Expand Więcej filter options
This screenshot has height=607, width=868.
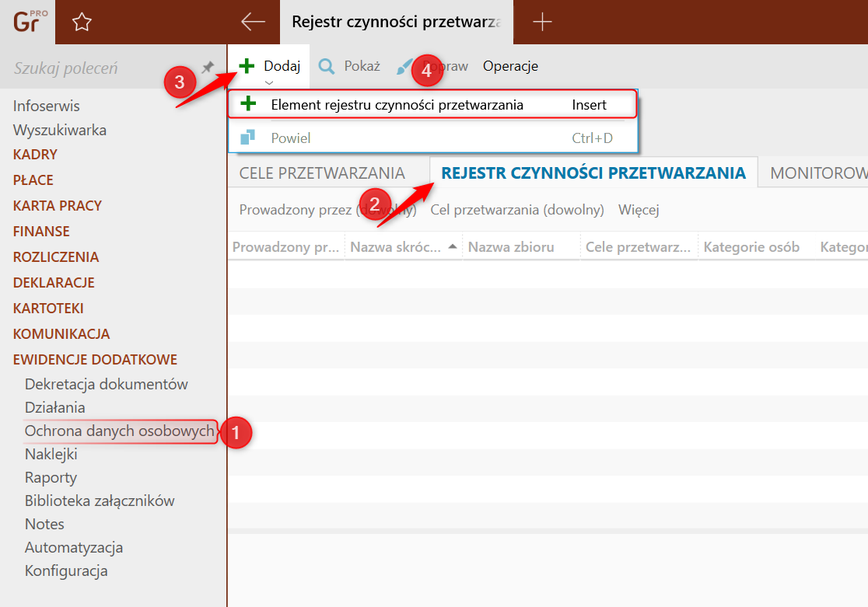[639, 210]
